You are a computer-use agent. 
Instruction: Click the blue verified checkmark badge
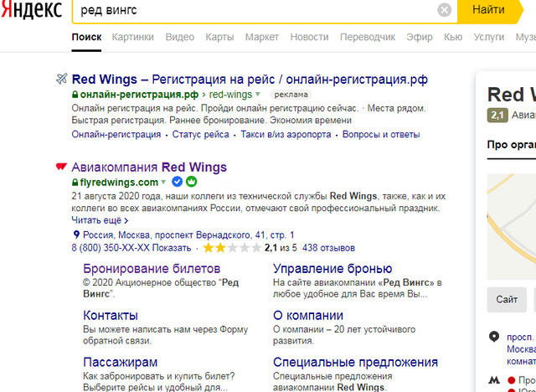tap(177, 182)
